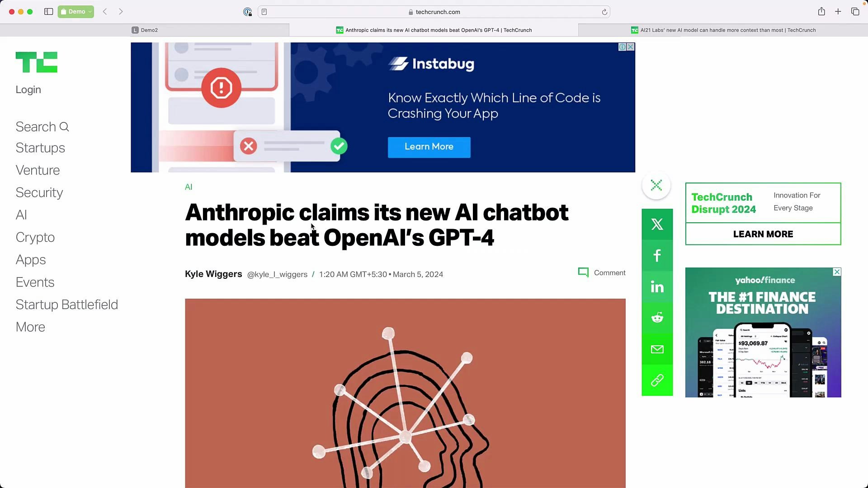Click the TechCrunch logo
This screenshot has height=488, width=868.
pos(36,62)
